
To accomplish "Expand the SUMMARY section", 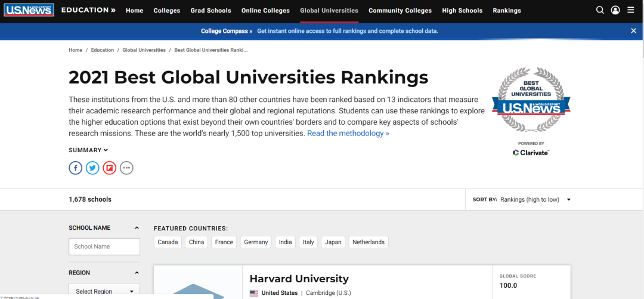I will (x=88, y=150).
